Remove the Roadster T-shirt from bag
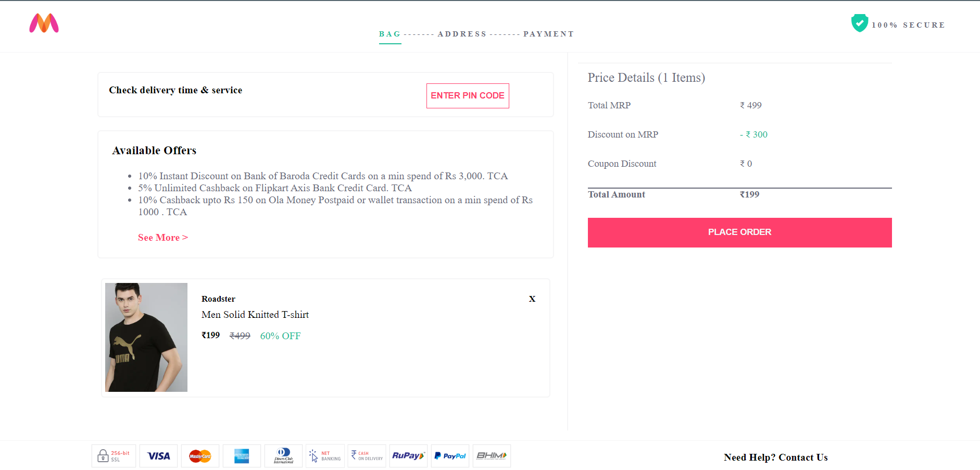980x470 pixels. coord(532,299)
